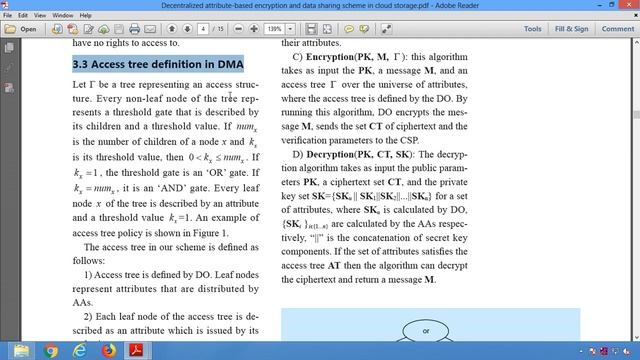
Task: Open the Signatures panel in sidebar
Action: pos(9,88)
